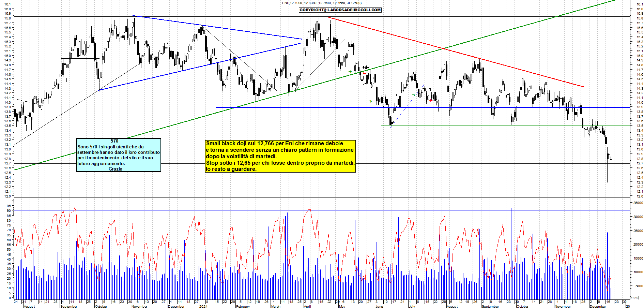Click the '20000' volume axis value
The width and height of the screenshot is (644, 308).
coord(638,245)
